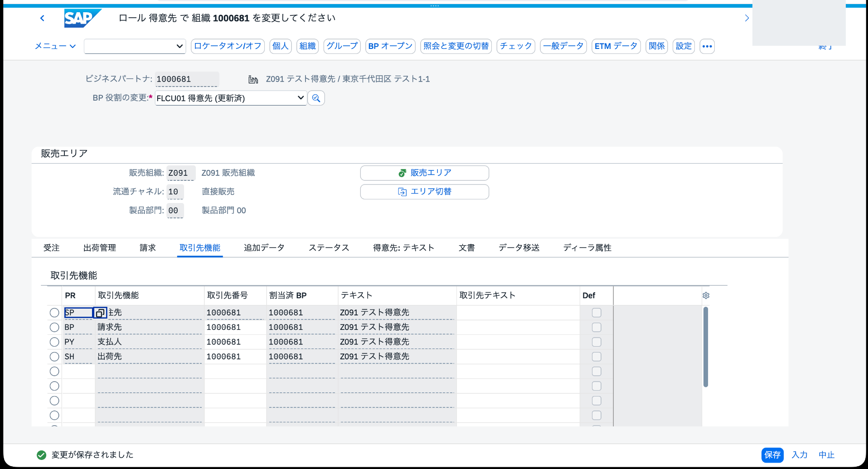Click the 関係 button

click(657, 46)
